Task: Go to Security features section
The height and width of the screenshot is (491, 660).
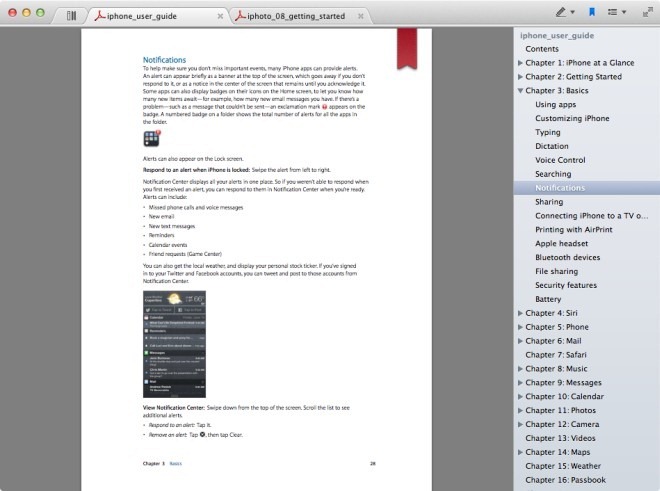Action: pyautogui.click(x=566, y=285)
